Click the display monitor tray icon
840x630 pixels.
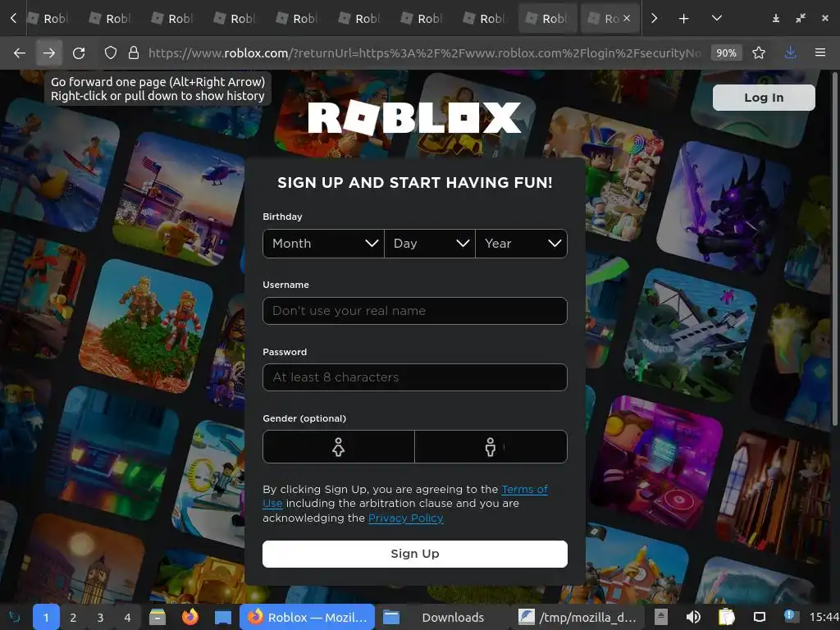(759, 617)
